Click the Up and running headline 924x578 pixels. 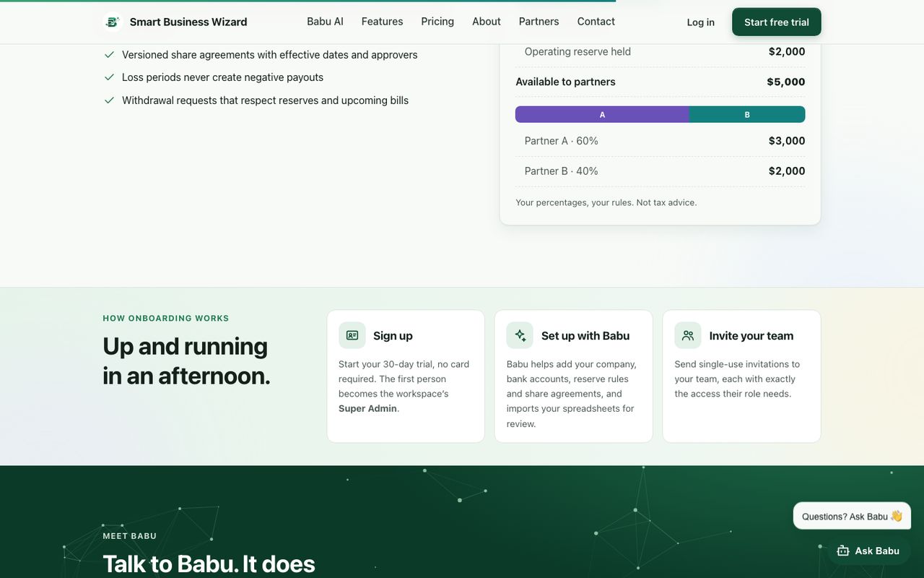pyautogui.click(x=186, y=361)
